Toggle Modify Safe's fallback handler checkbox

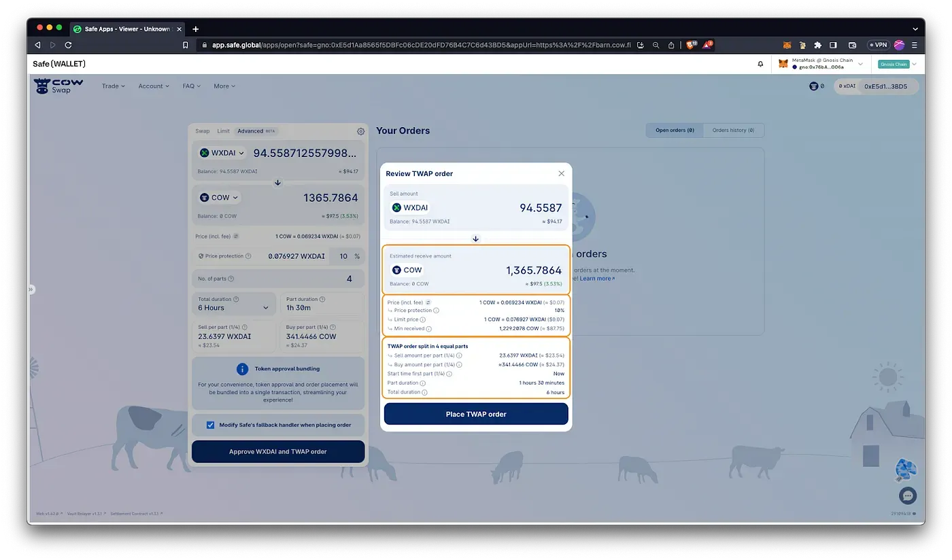[211, 425]
